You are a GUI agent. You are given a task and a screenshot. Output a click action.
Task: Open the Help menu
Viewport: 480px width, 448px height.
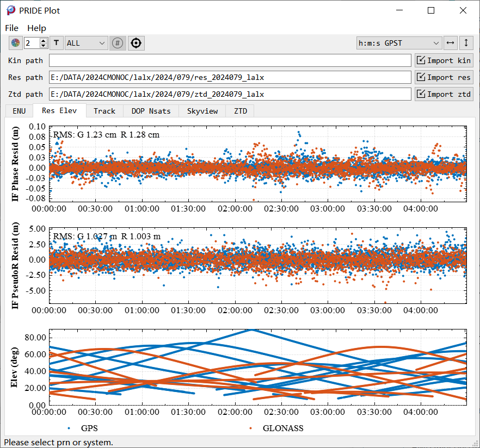coord(37,28)
